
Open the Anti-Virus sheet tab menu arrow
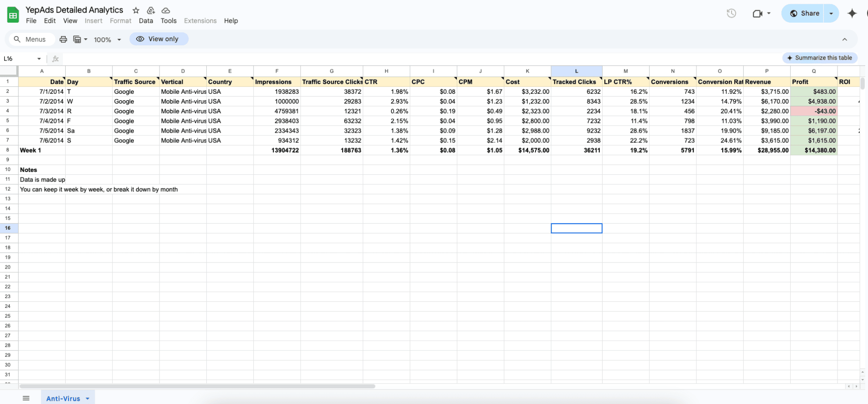(x=87, y=398)
